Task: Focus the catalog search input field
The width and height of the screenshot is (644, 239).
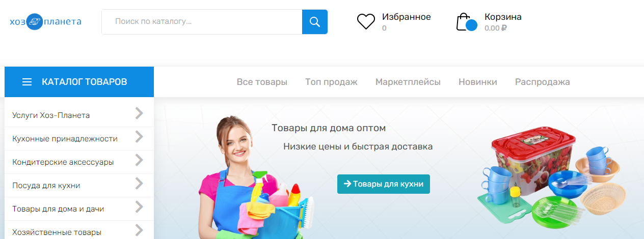Action: point(202,22)
